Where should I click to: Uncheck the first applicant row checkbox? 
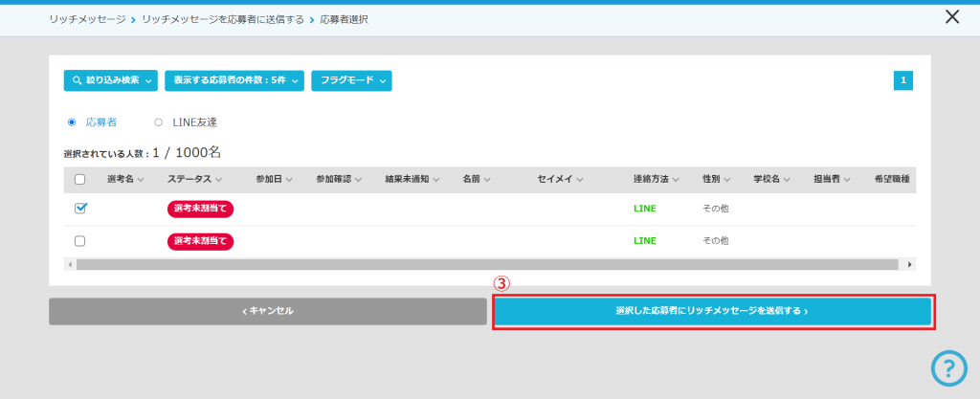(79, 208)
